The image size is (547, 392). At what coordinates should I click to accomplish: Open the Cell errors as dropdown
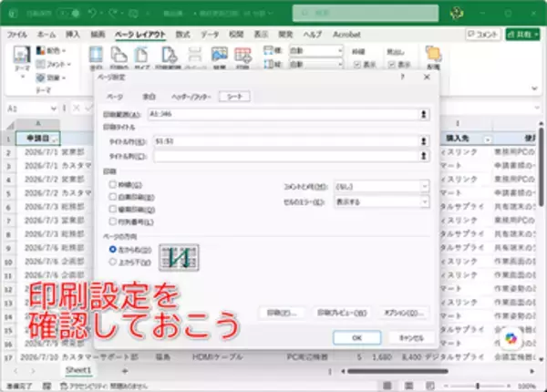tap(382, 202)
